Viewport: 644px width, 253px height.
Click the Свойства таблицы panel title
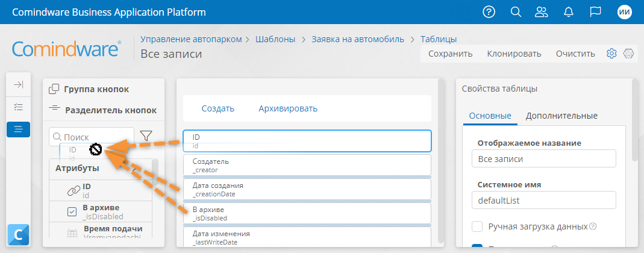click(499, 89)
